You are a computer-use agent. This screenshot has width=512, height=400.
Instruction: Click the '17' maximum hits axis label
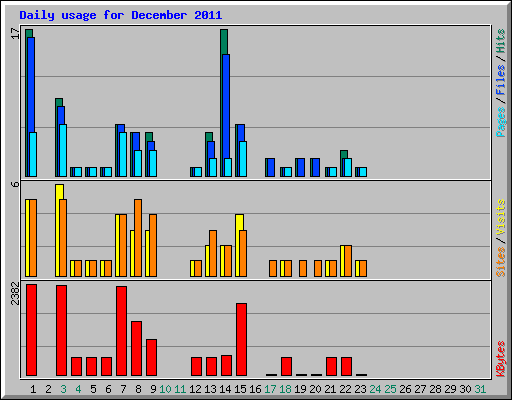click(x=15, y=33)
